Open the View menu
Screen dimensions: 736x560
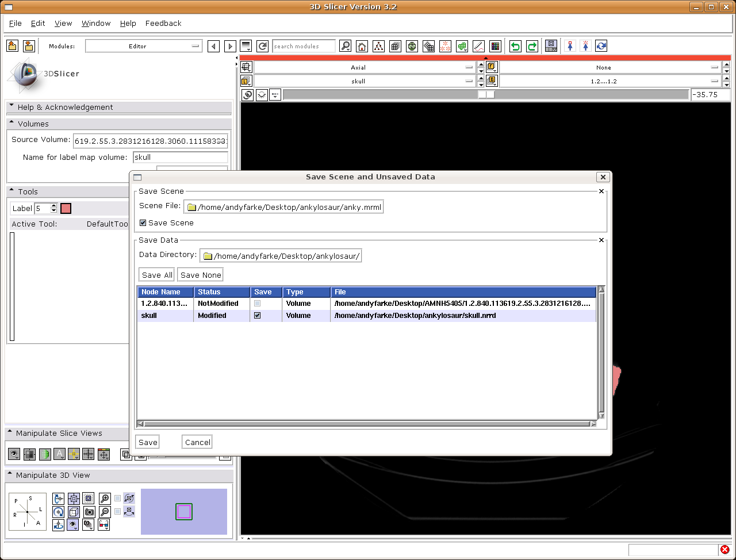click(x=63, y=24)
